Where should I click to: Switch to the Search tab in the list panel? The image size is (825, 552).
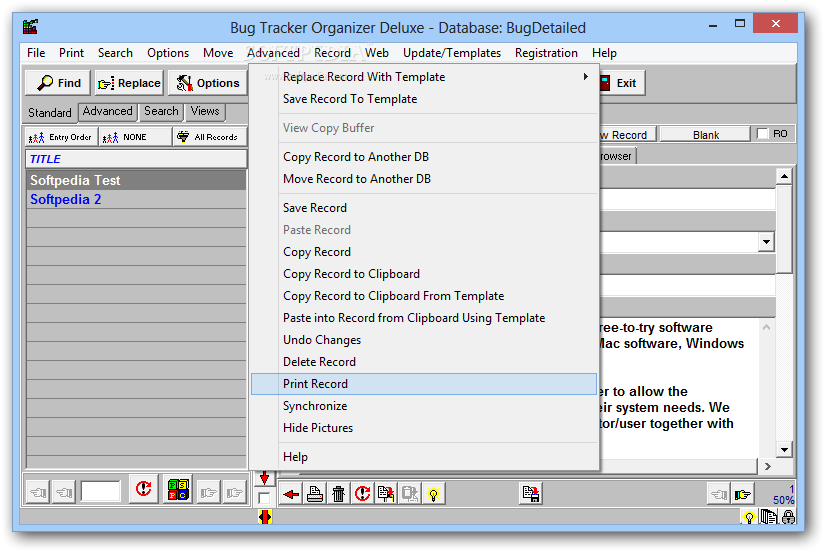(161, 112)
